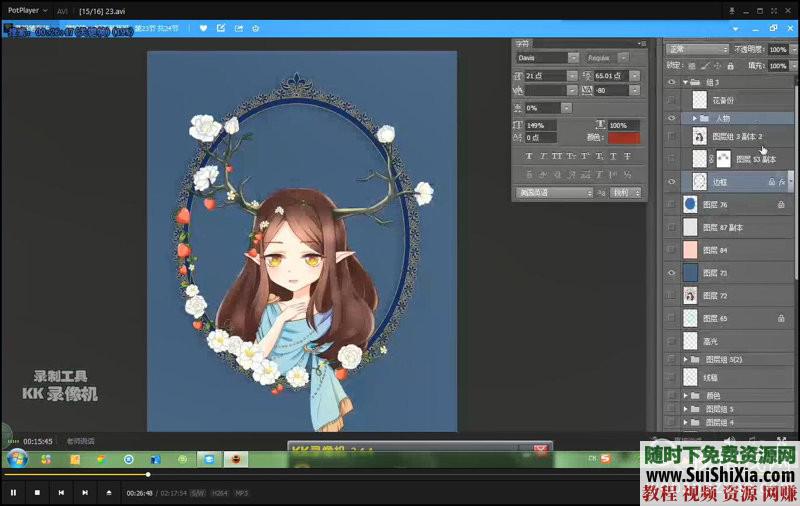800x506 pixels.
Task: Click the red text color swatch
Action: tap(623, 138)
